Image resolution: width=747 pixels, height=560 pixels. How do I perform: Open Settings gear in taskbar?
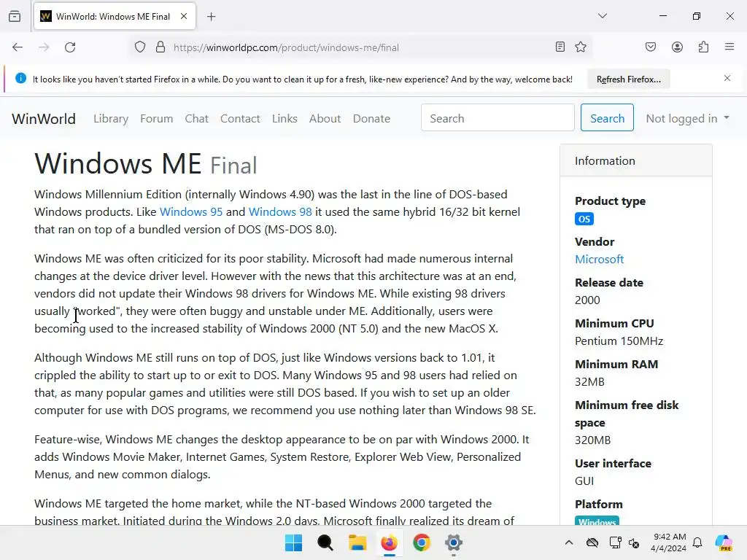454,542
